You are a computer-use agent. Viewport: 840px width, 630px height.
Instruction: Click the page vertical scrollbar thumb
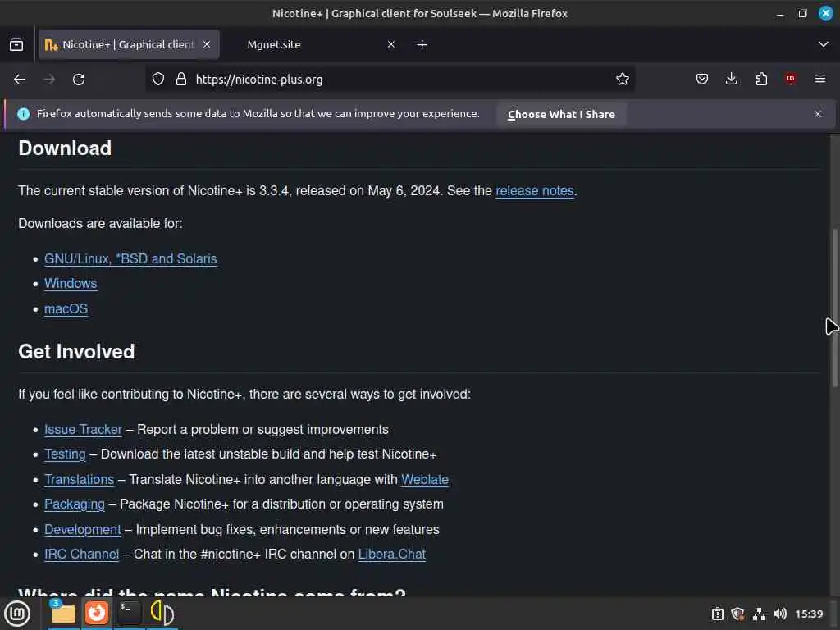click(x=834, y=308)
